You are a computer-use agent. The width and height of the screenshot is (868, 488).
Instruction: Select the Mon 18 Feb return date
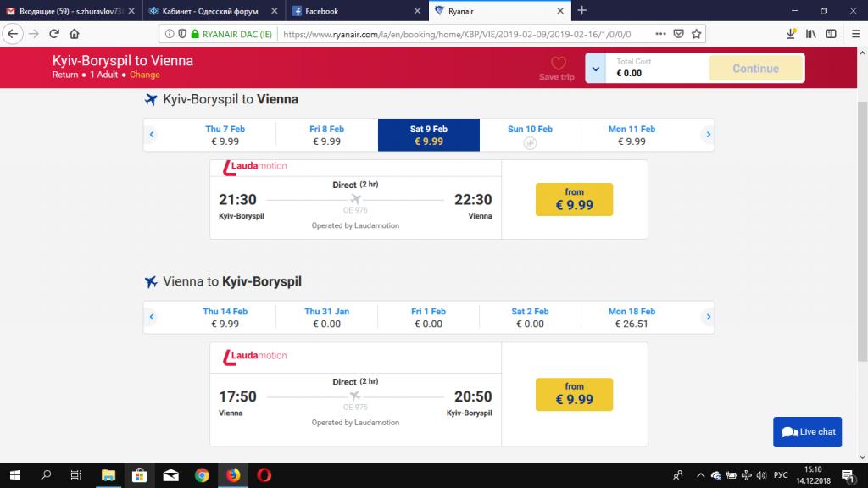pyautogui.click(x=632, y=318)
